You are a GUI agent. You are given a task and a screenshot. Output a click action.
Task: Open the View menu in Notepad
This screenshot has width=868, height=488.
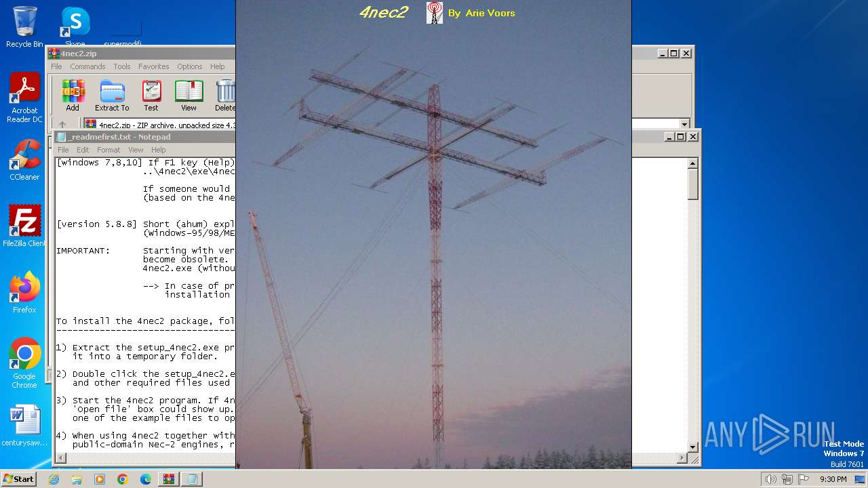(136, 150)
